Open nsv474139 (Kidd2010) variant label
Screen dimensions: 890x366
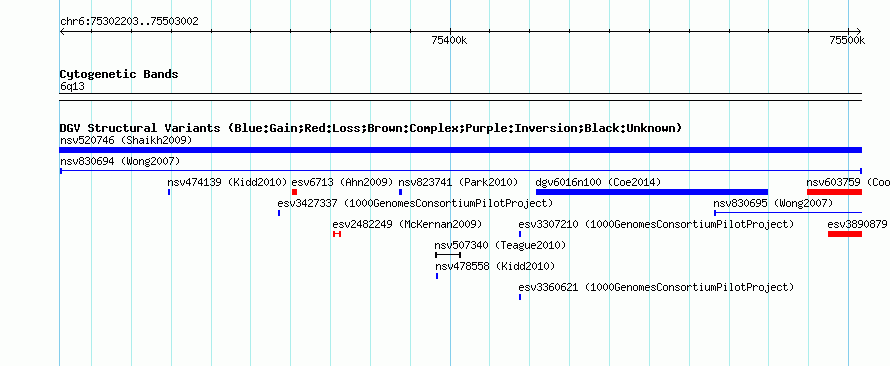click(x=228, y=183)
